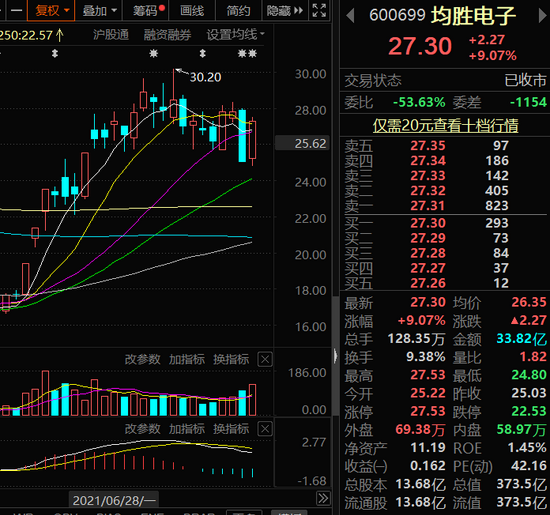Click the PE(动) 42.16 value

point(529,466)
